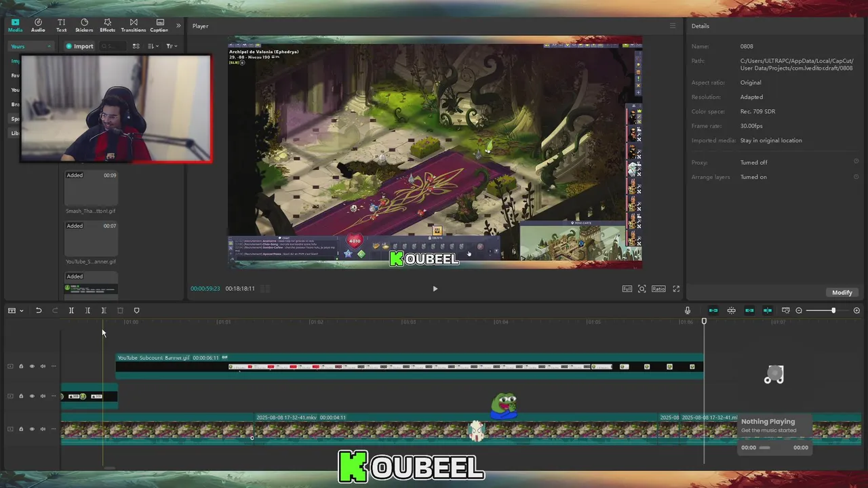The width and height of the screenshot is (868, 488).
Task: Open Proxy setting info icon
Action: pyautogui.click(x=856, y=162)
